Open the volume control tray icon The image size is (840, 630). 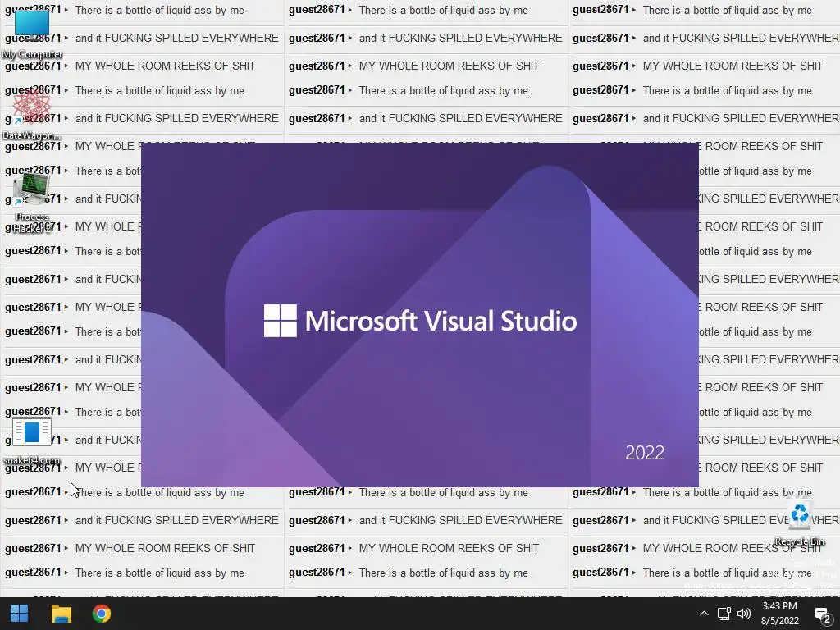[743, 614]
